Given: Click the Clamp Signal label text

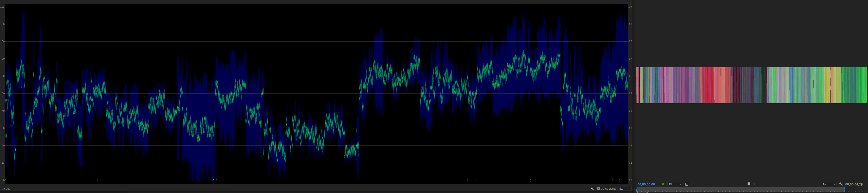Looking at the screenshot, I should point(608,189).
